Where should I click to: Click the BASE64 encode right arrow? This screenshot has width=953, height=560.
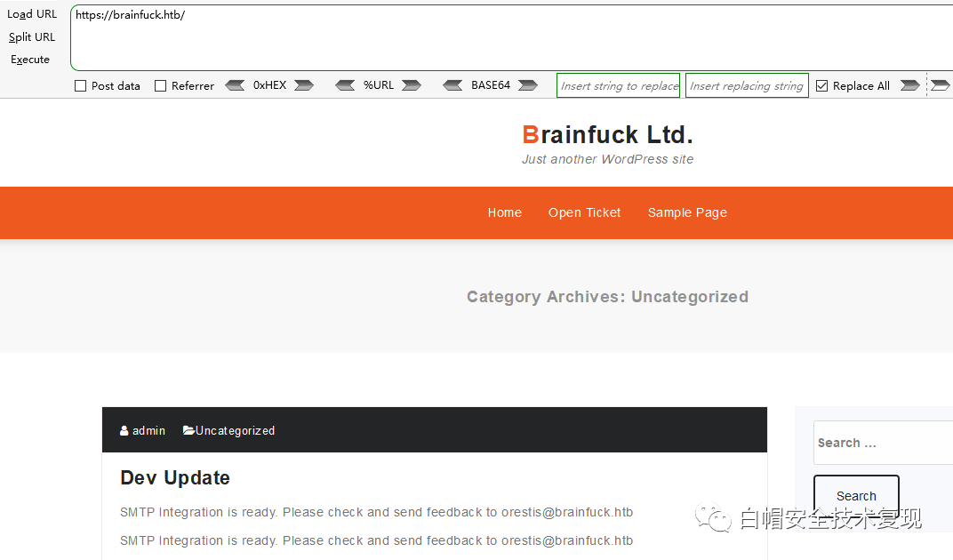click(527, 85)
